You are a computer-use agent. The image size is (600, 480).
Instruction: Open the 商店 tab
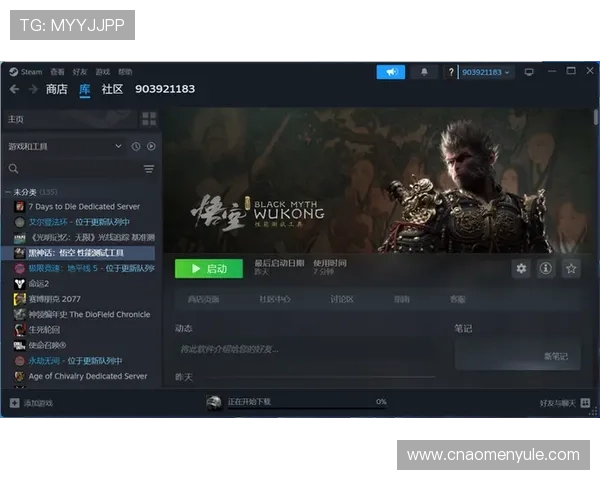tap(57, 89)
